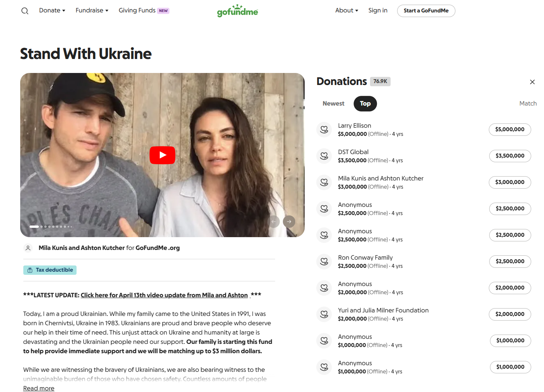Open the search magnifier icon
Image resolution: width=544 pixels, height=392 pixels.
(x=25, y=11)
